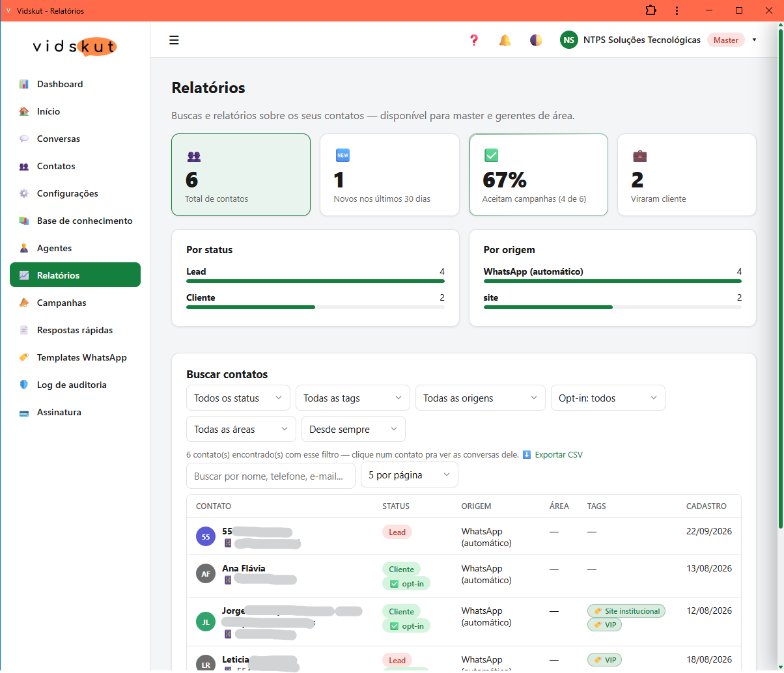Select the Ana Flávia AF avatar
Viewport: 784px width, 673px height.
206,573
